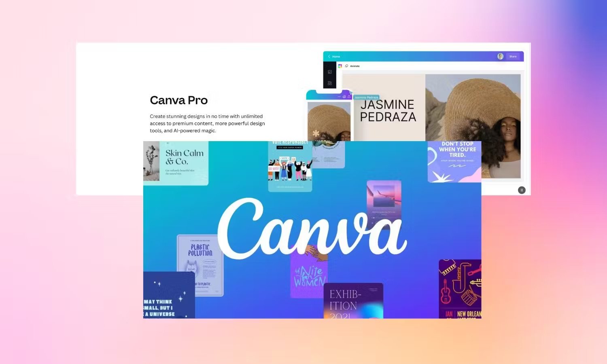The width and height of the screenshot is (607, 364).
Task: Open the user profile avatar
Action: (501, 57)
